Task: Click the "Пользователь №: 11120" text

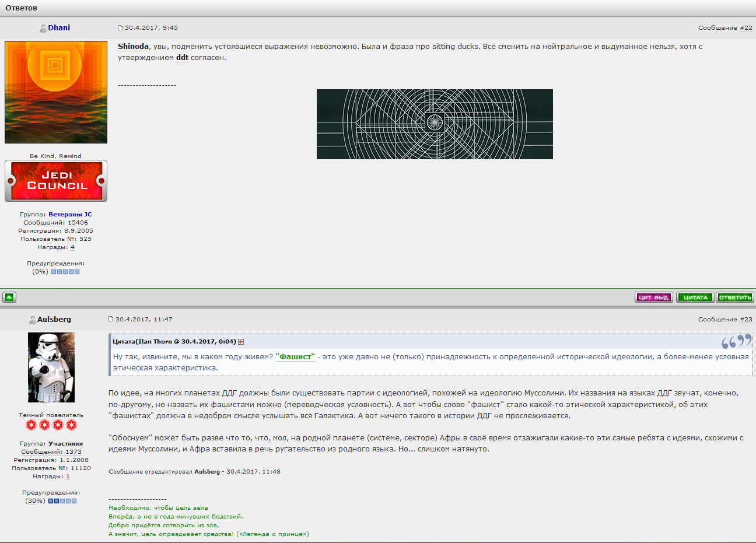Action: [51, 468]
